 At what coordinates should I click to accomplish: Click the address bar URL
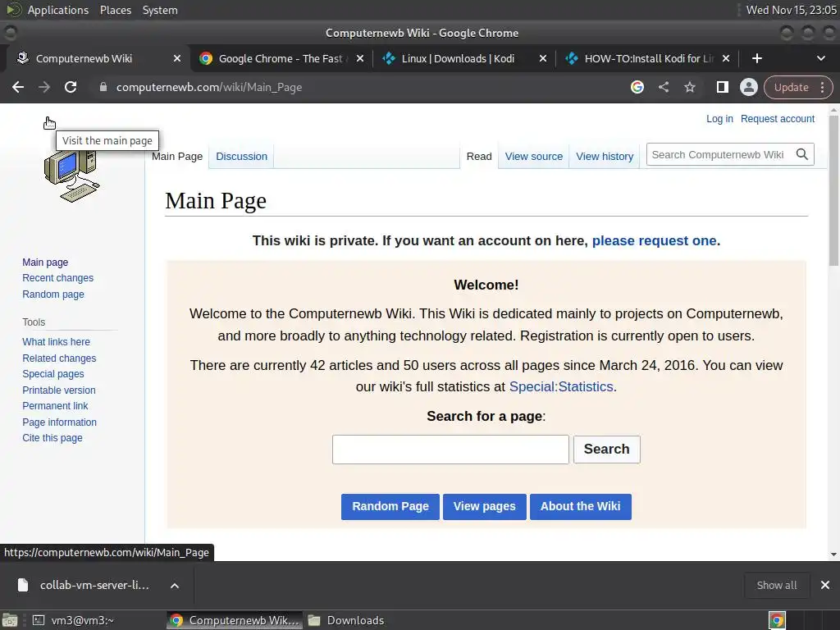(x=209, y=87)
